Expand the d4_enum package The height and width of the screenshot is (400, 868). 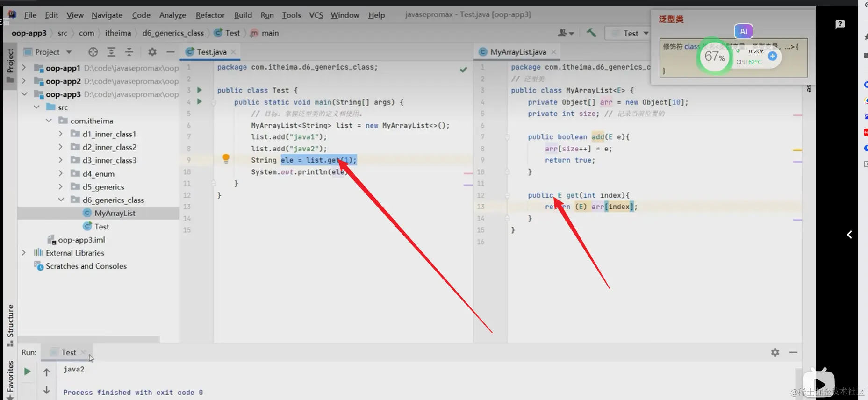tap(60, 173)
